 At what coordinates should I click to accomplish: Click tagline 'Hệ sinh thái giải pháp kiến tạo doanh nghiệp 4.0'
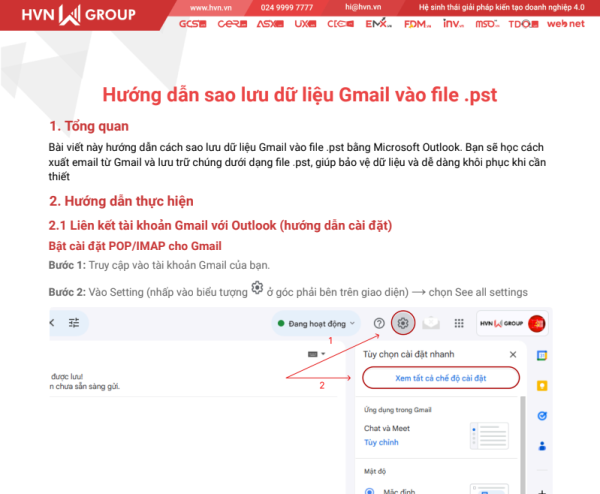click(x=501, y=7)
